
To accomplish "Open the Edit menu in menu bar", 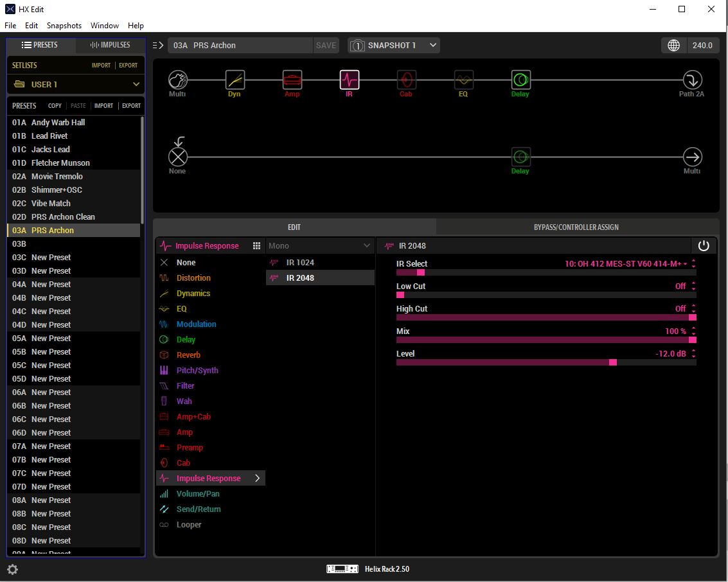I will 31,26.
